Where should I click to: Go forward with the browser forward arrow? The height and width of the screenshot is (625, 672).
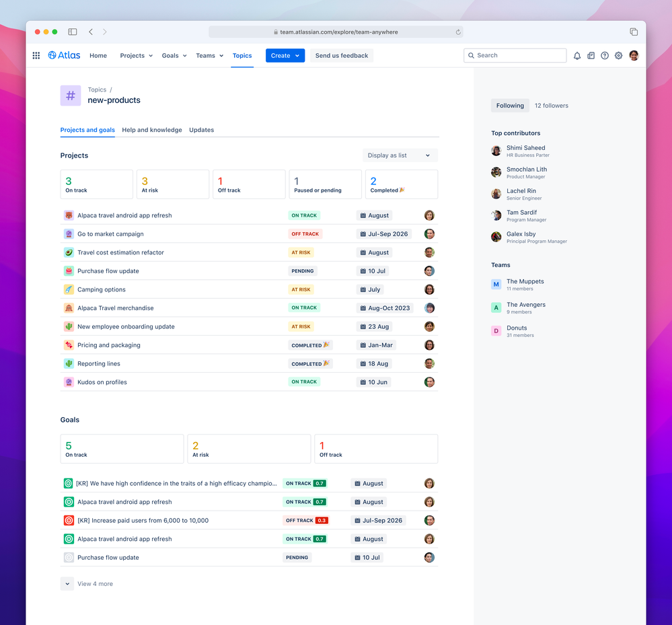(104, 32)
